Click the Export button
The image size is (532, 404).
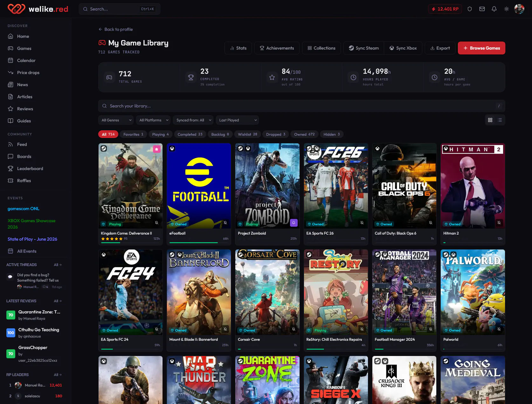coord(440,48)
